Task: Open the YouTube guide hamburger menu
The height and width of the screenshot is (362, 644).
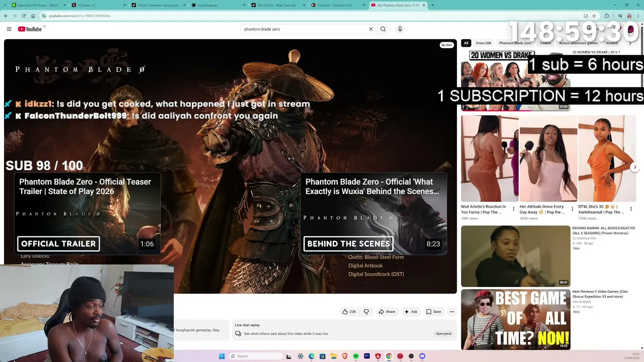Action: [9, 29]
